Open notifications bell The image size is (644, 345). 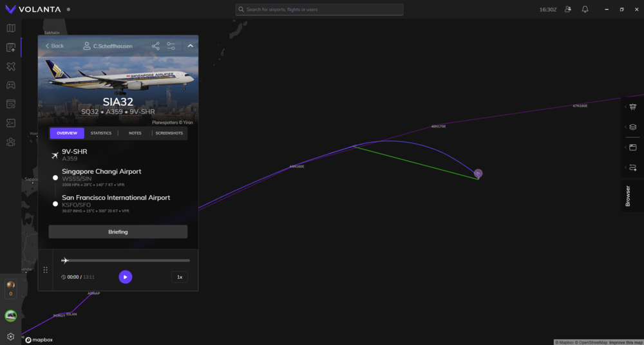[585, 10]
